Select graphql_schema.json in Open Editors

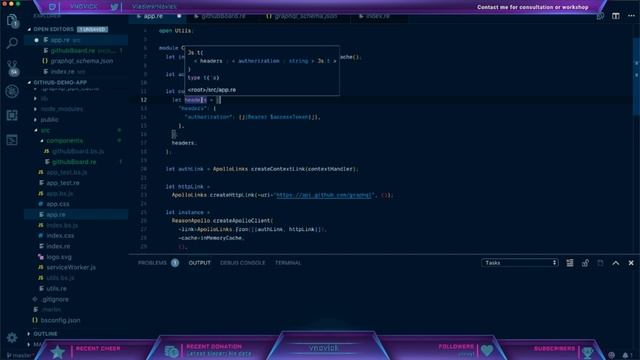coord(76,61)
